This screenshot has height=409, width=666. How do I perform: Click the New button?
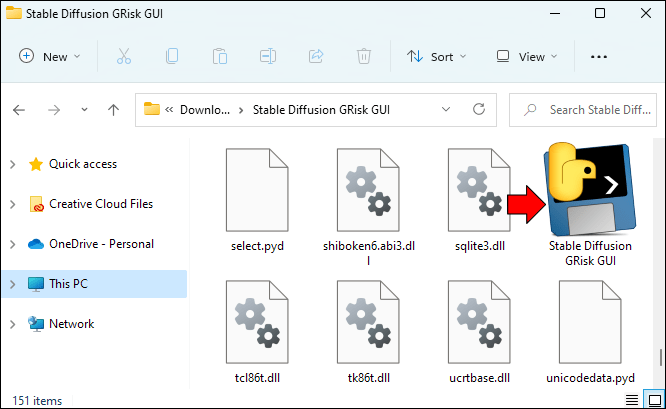(x=49, y=56)
